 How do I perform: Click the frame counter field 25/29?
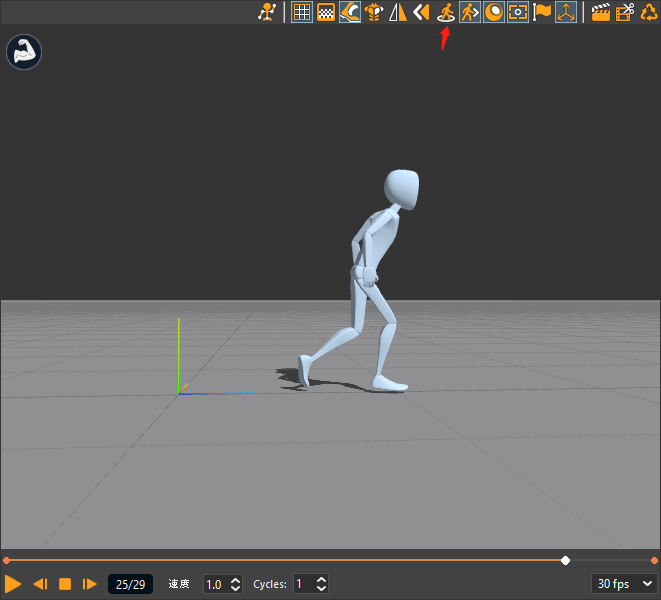[130, 584]
